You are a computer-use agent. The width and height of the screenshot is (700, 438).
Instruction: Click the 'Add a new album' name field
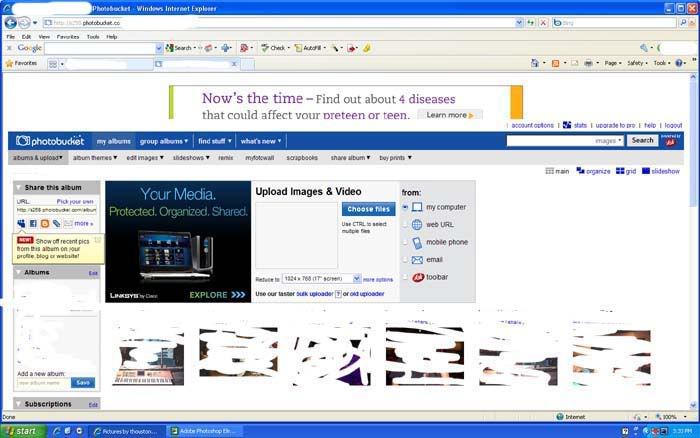(x=43, y=383)
